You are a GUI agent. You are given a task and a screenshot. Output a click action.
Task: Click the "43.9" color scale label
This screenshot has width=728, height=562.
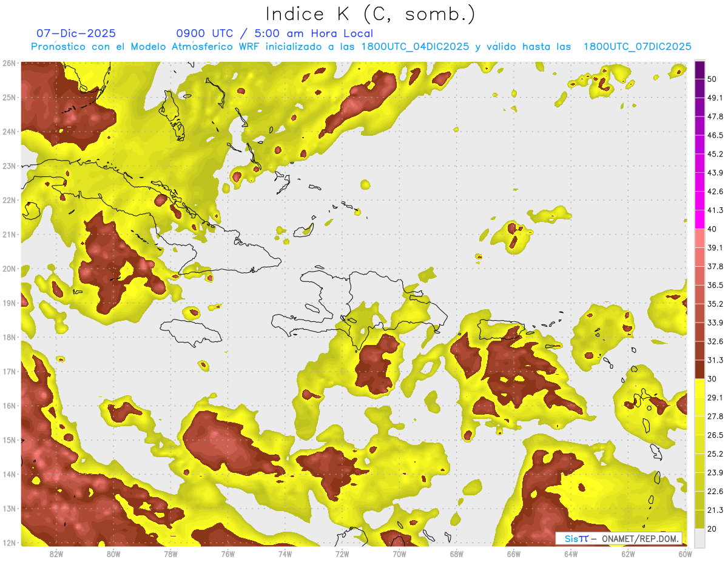click(715, 173)
